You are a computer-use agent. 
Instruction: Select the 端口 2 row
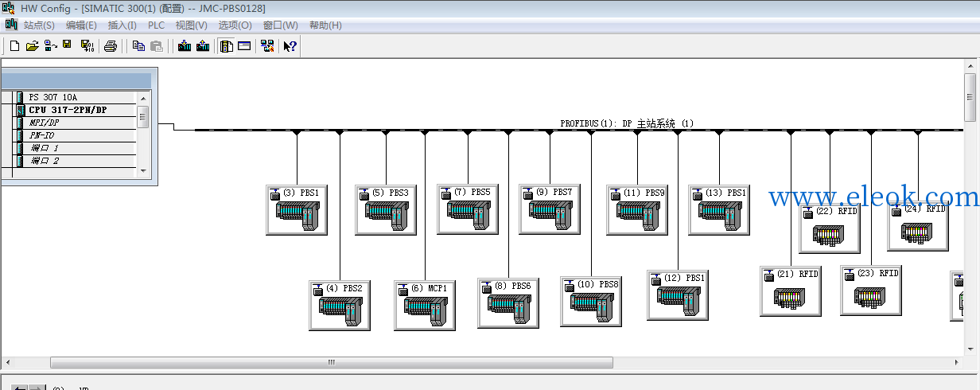75,161
